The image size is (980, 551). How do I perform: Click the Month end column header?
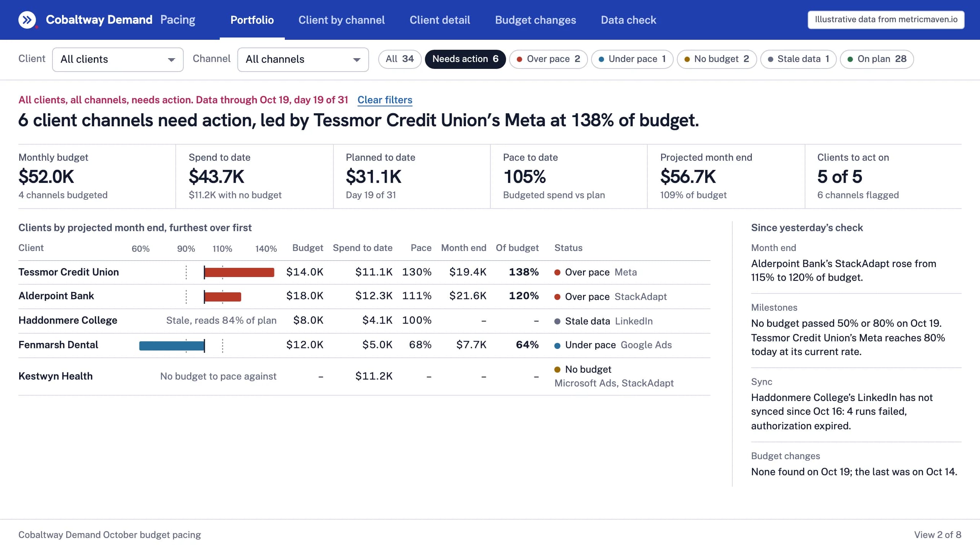coord(464,248)
